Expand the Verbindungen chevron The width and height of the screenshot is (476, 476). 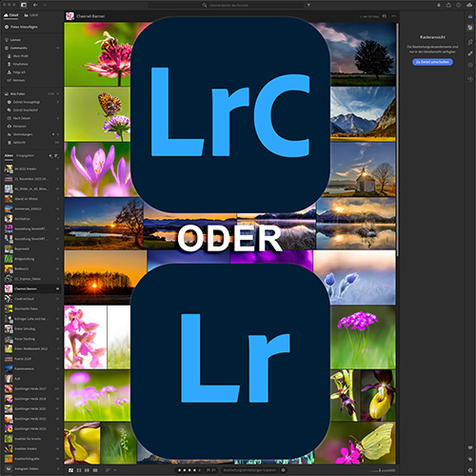57,134
